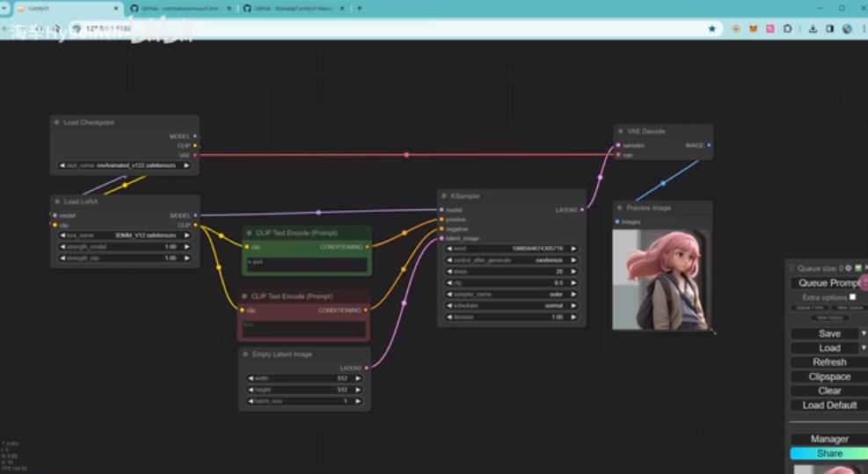This screenshot has height=474, width=868.
Task: Switch to the first GitHub browser tab
Action: point(174,8)
